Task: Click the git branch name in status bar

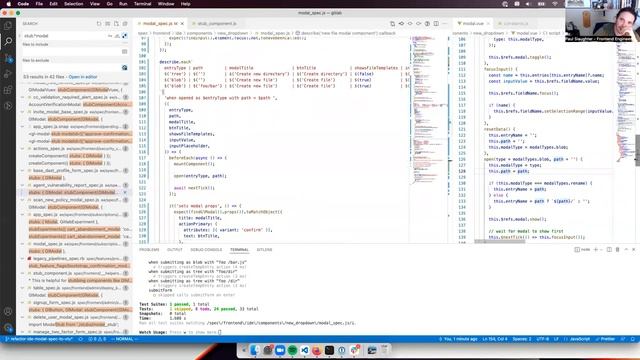Action: (x=38, y=339)
